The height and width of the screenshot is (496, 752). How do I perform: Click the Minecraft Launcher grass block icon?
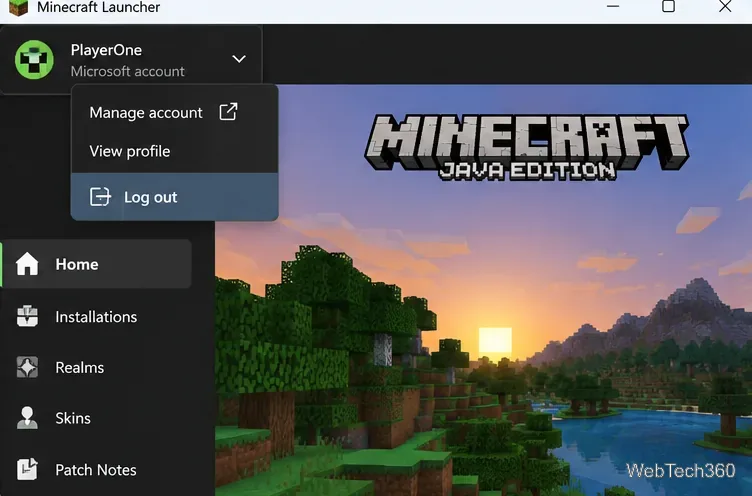pyautogui.click(x=18, y=8)
